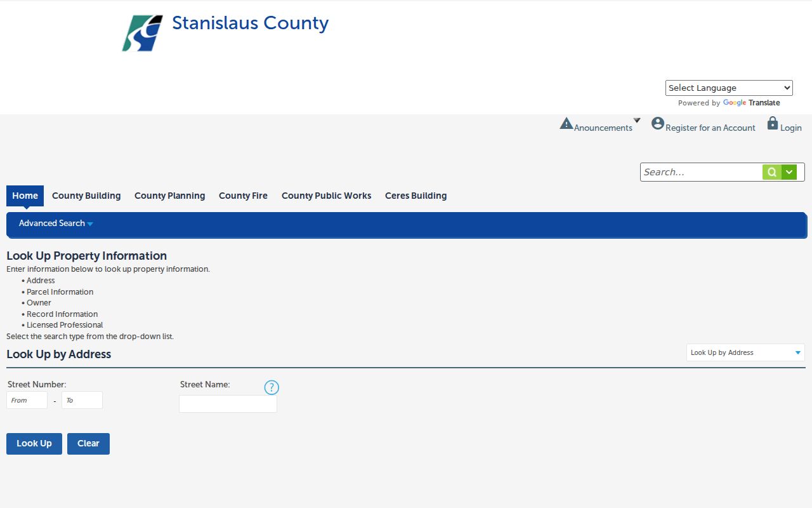Open the Street Name help icon

[x=272, y=387]
